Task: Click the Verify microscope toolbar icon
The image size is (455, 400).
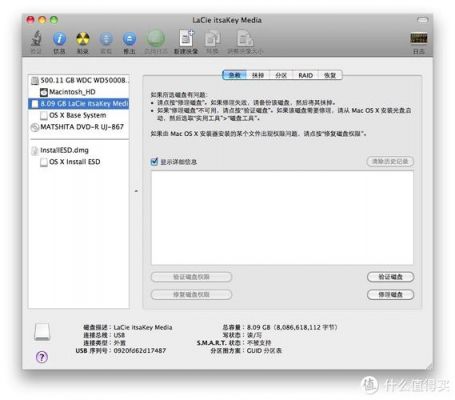Action: tap(36, 39)
